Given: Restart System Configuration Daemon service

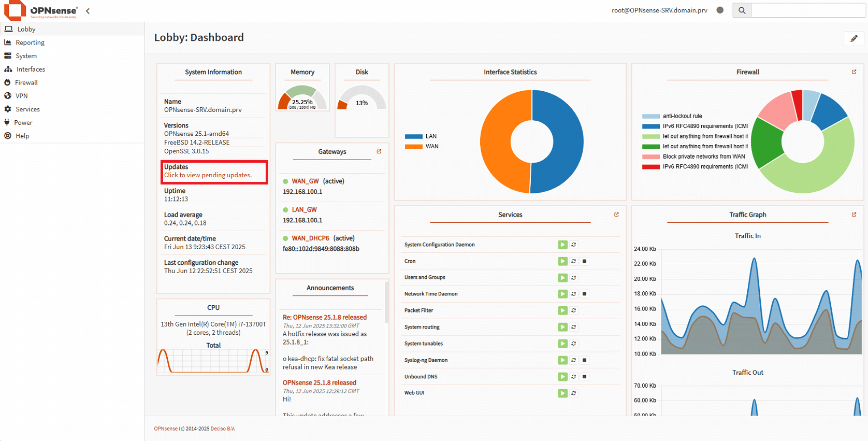Looking at the screenshot, I should pos(574,245).
